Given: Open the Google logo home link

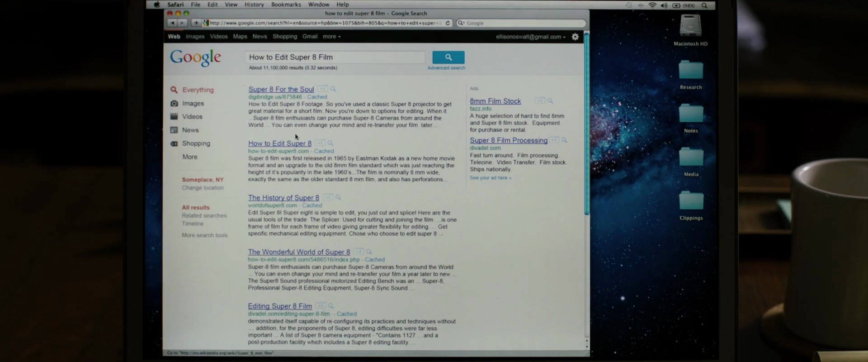Looking at the screenshot, I should click(x=195, y=58).
